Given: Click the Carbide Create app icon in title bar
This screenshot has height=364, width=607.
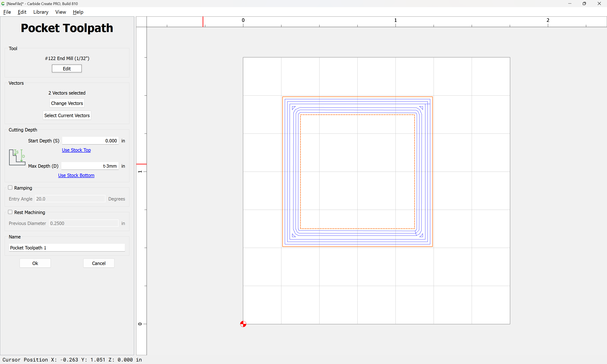Looking at the screenshot, I should [3, 4].
